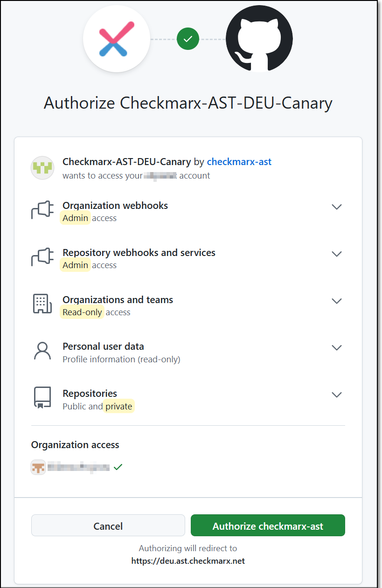Expand the Personal user data details
Screen dimensions: 382x588
tap(337, 347)
